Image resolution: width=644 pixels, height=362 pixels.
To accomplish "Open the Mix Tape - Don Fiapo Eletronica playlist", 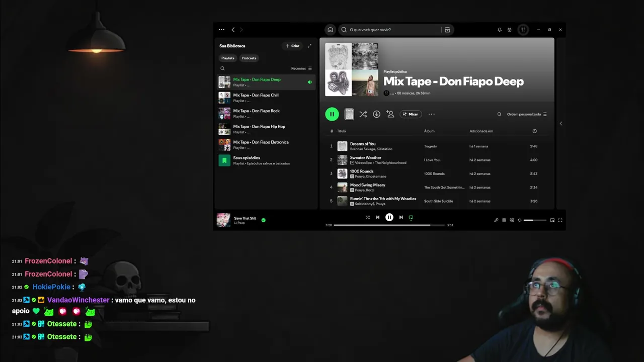I will click(266, 145).
